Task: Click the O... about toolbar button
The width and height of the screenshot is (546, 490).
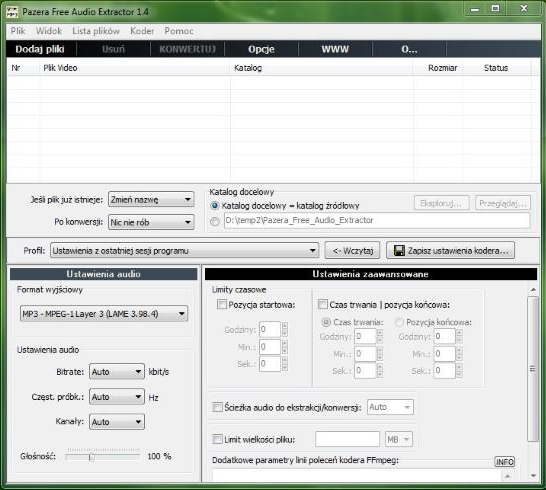Action: pos(409,49)
